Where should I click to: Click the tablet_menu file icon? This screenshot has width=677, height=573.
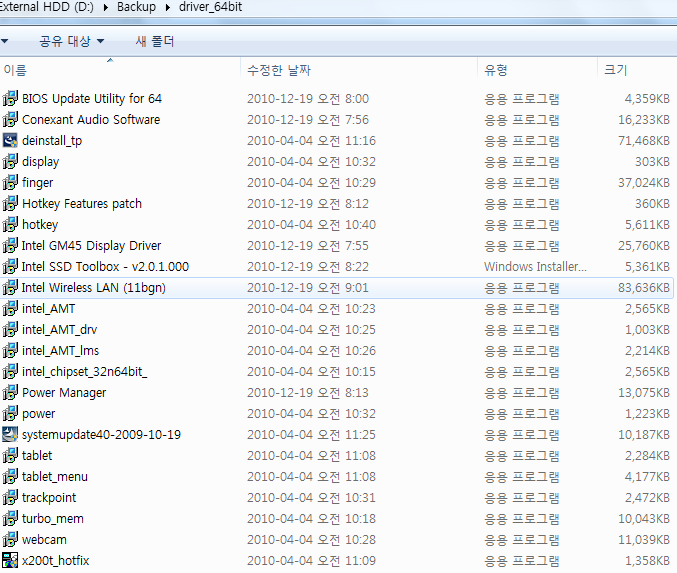pos(10,477)
